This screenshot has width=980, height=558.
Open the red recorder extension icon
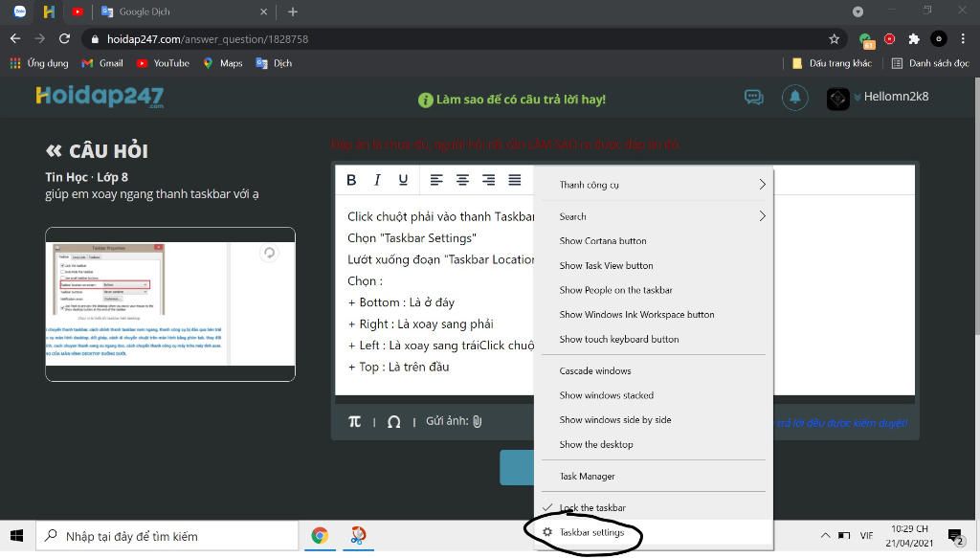[889, 38]
